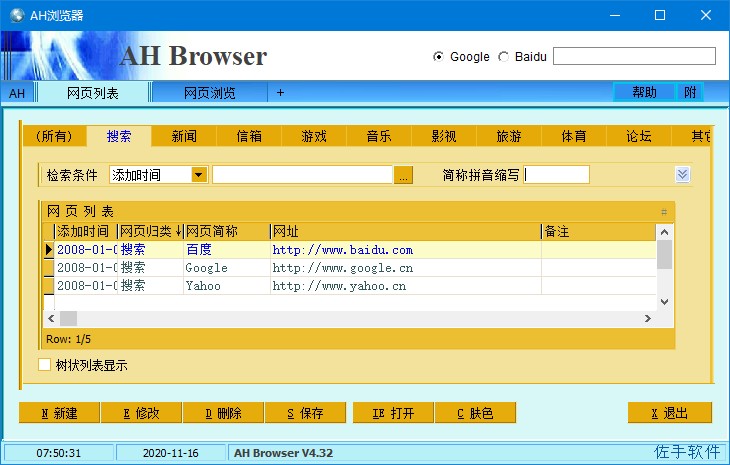Expand the search panel double chevron
730x465 pixels.
(x=683, y=175)
